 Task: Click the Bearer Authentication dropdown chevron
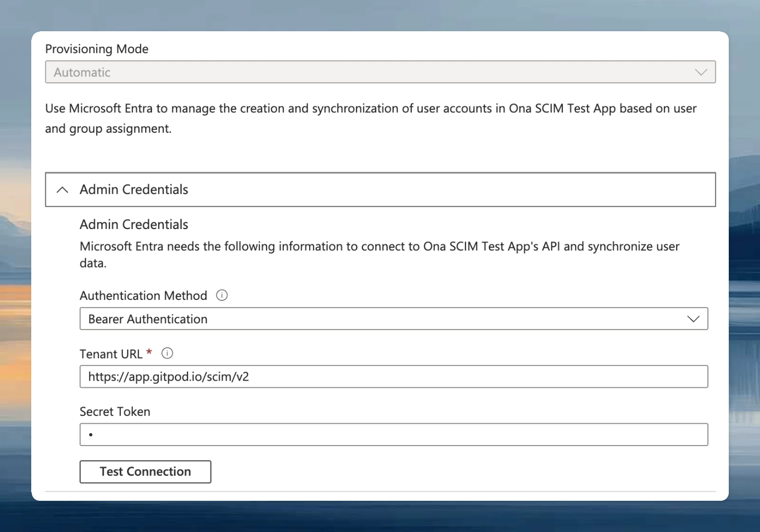pos(693,319)
